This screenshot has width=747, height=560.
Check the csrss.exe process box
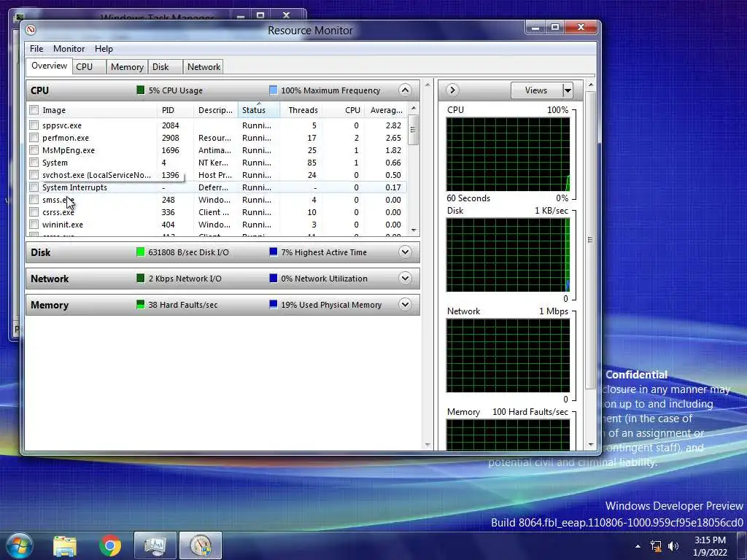pyautogui.click(x=34, y=212)
